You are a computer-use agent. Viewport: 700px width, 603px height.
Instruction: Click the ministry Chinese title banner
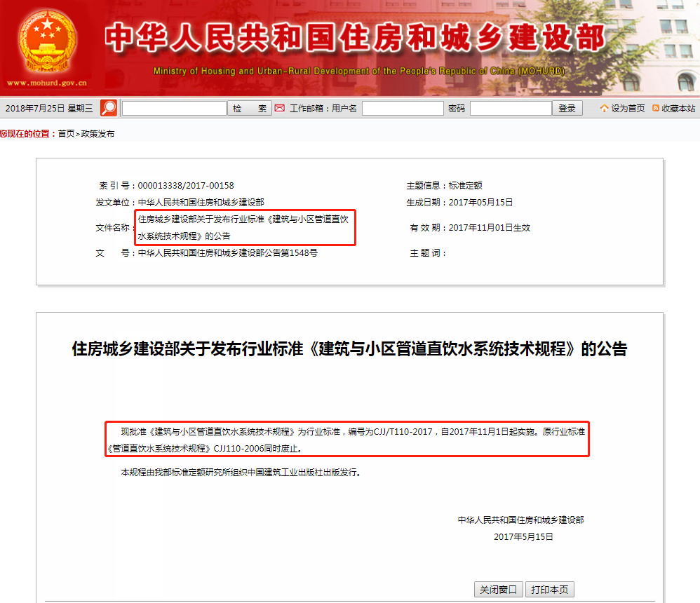(355, 37)
